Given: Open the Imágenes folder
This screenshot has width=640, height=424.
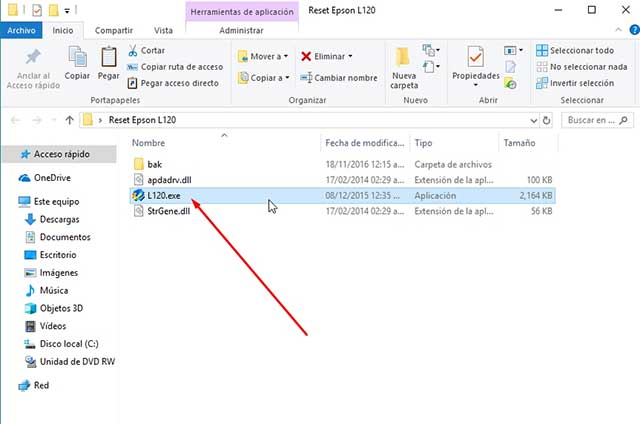Looking at the screenshot, I should pos(51,273).
